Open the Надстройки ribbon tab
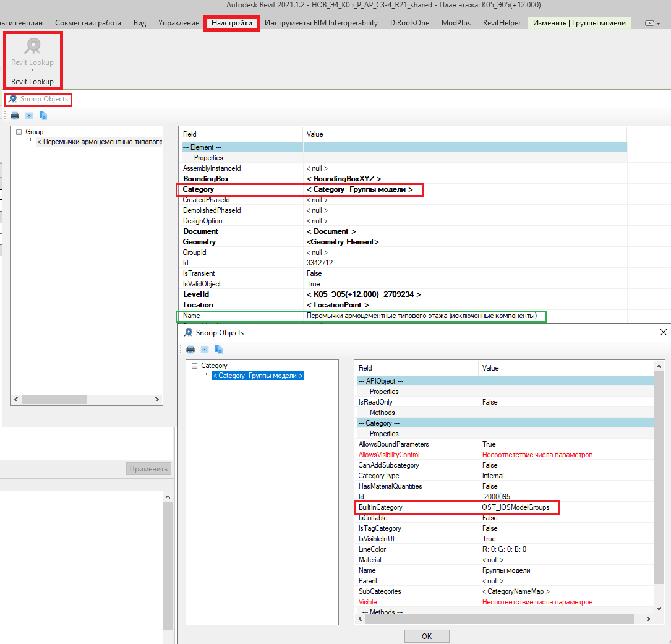This screenshot has width=671, height=644. (x=231, y=23)
